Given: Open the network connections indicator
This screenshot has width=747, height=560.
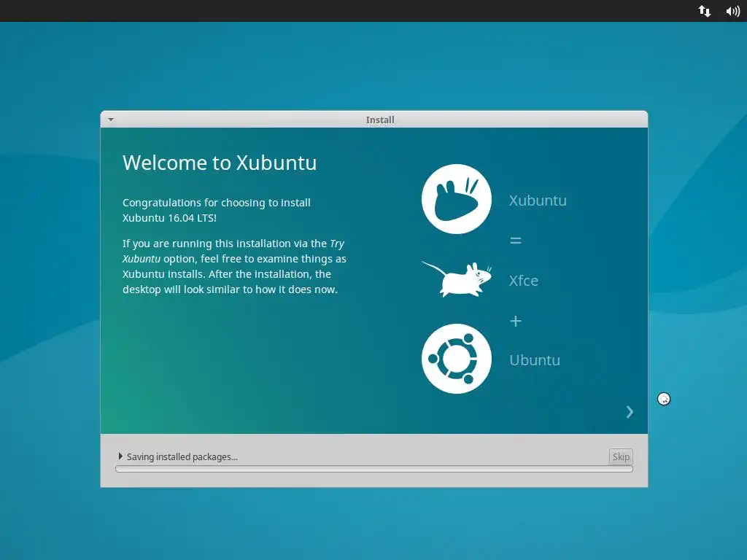Looking at the screenshot, I should tap(705, 11).
